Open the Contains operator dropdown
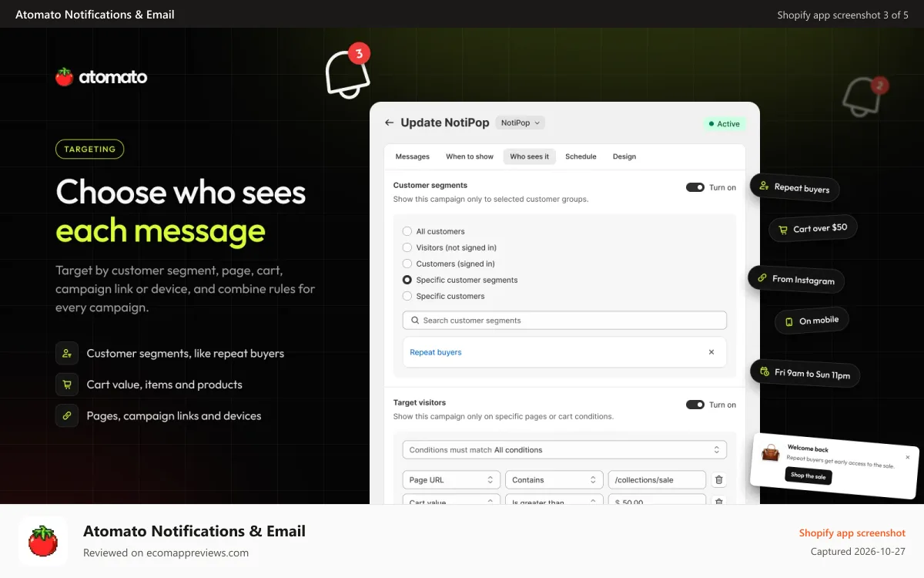924x578 pixels. pyautogui.click(x=554, y=480)
